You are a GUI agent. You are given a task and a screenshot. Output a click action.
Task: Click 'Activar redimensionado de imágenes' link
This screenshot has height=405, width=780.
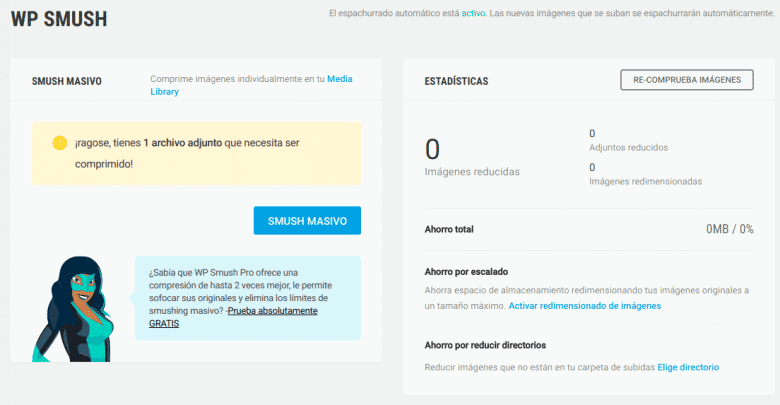pyautogui.click(x=585, y=305)
